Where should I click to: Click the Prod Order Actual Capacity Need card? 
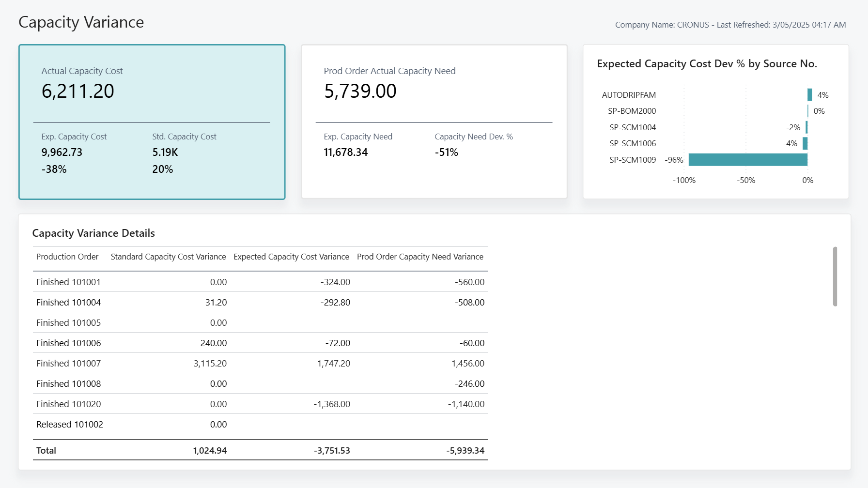(x=434, y=121)
